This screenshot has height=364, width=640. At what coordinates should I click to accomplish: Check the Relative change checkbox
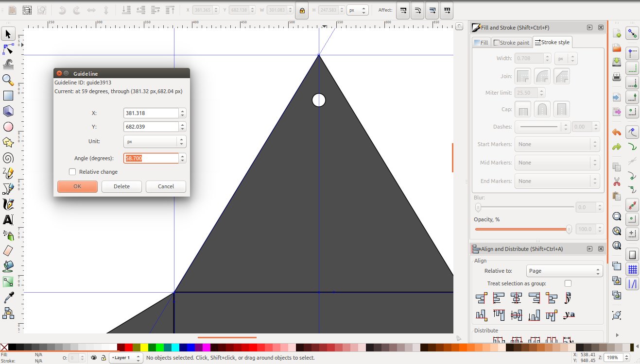pyautogui.click(x=72, y=172)
